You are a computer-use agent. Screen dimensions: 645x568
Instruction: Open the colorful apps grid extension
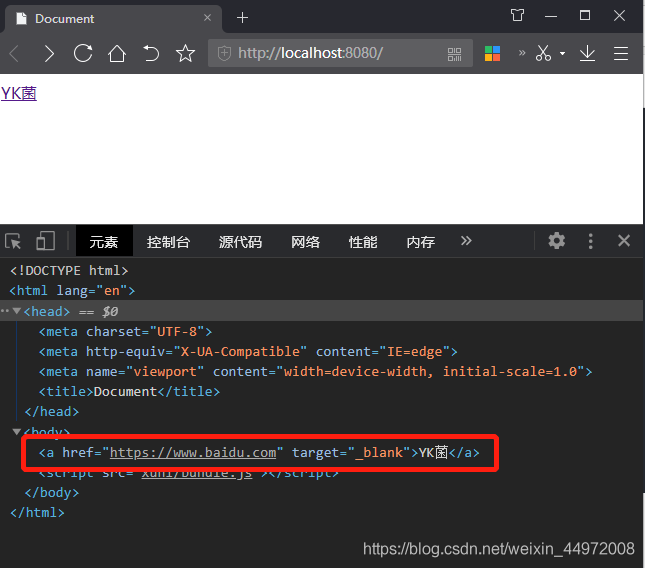click(492, 53)
